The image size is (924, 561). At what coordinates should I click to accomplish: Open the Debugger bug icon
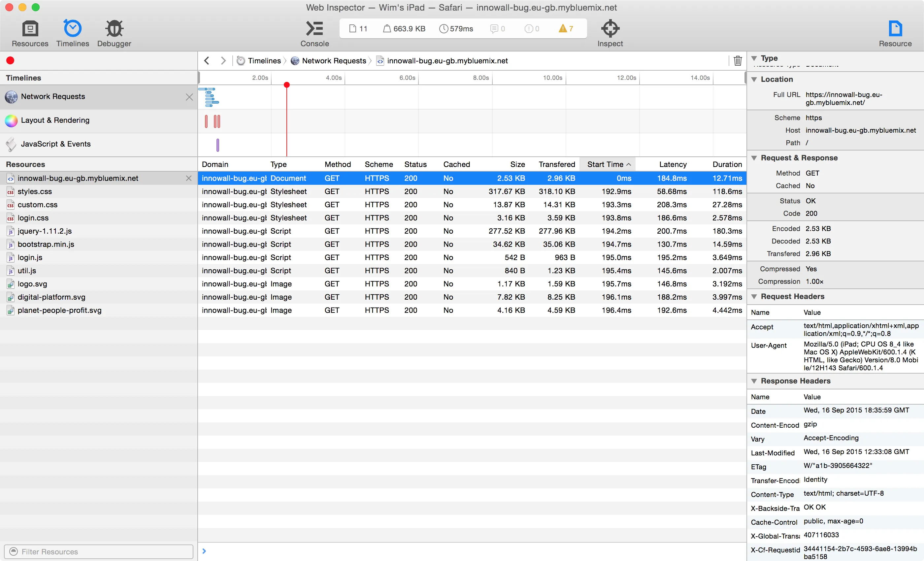[114, 28]
